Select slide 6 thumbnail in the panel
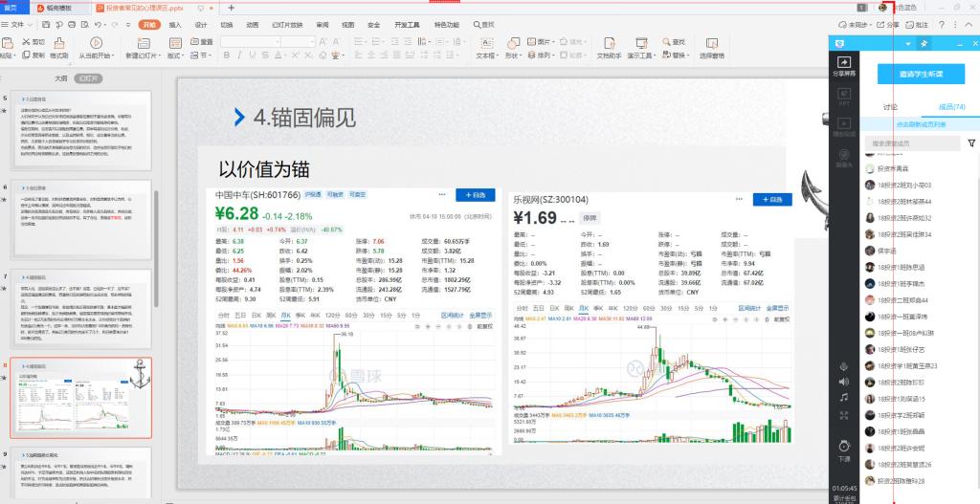This screenshot has width=980, height=504. [x=80, y=220]
